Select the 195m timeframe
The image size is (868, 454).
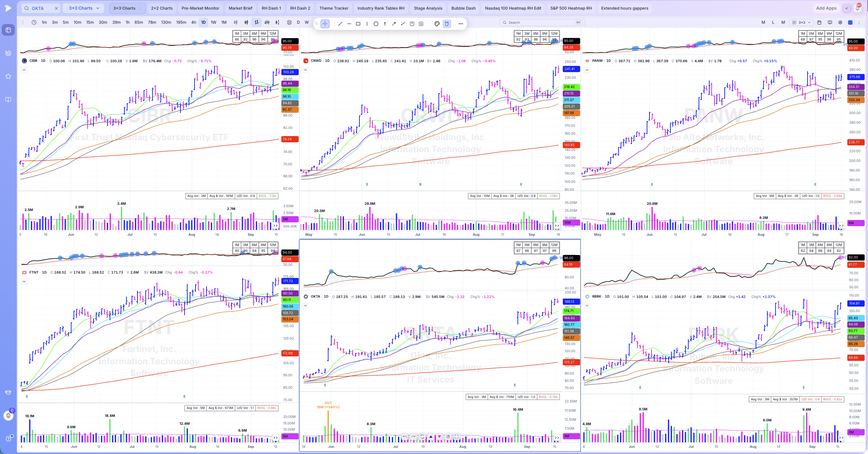[181, 22]
